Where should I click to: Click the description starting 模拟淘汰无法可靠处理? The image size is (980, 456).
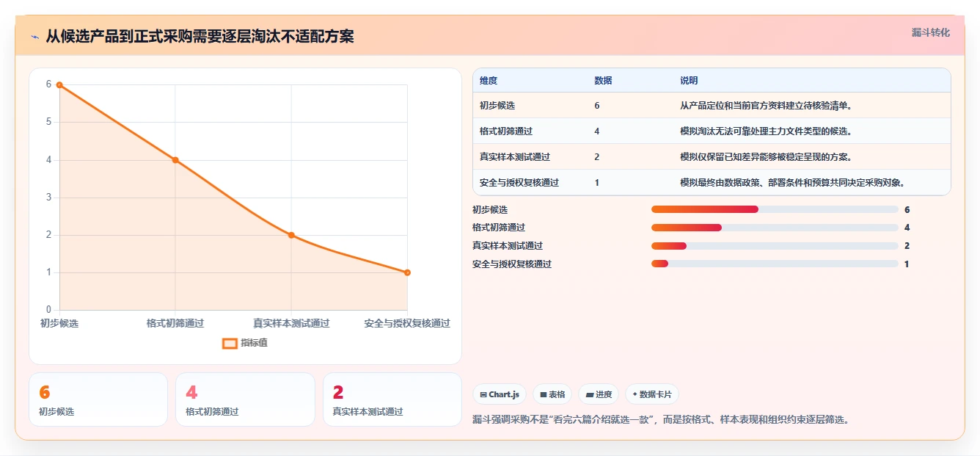pos(766,131)
